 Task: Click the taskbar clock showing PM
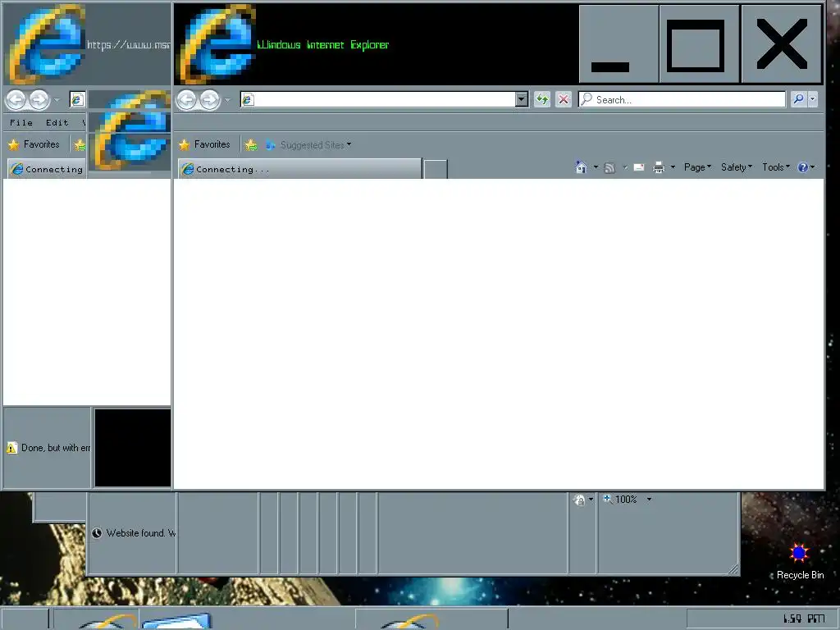tap(804, 619)
